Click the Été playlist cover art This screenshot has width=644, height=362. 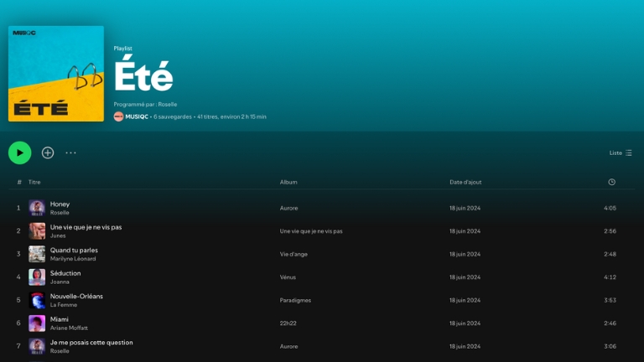click(56, 74)
